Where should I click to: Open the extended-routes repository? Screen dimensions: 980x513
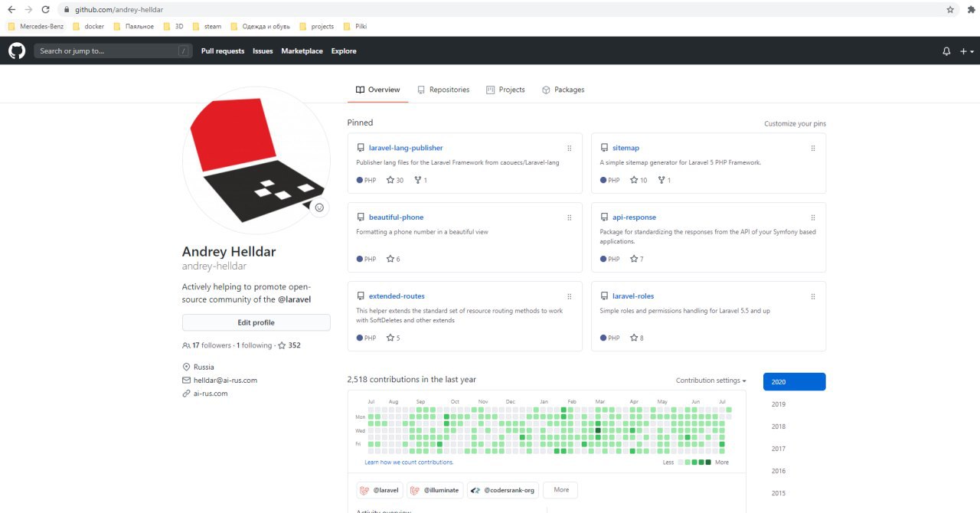(x=397, y=296)
